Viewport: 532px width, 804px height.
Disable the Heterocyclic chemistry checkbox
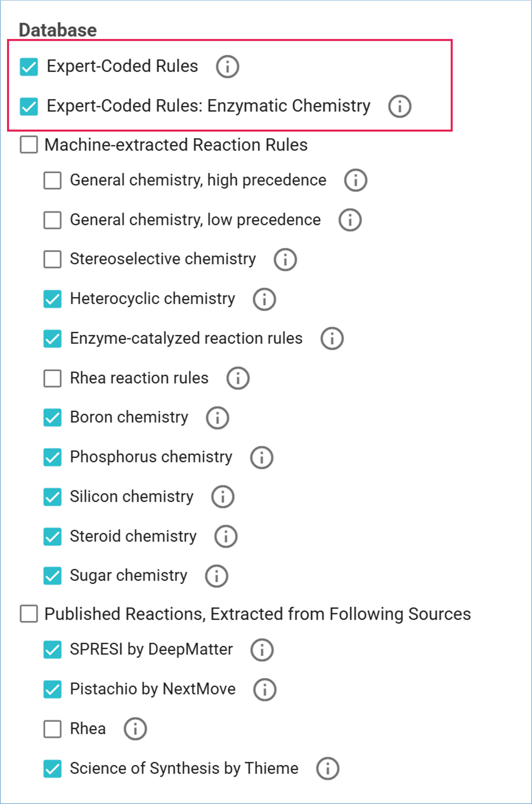pyautogui.click(x=53, y=299)
